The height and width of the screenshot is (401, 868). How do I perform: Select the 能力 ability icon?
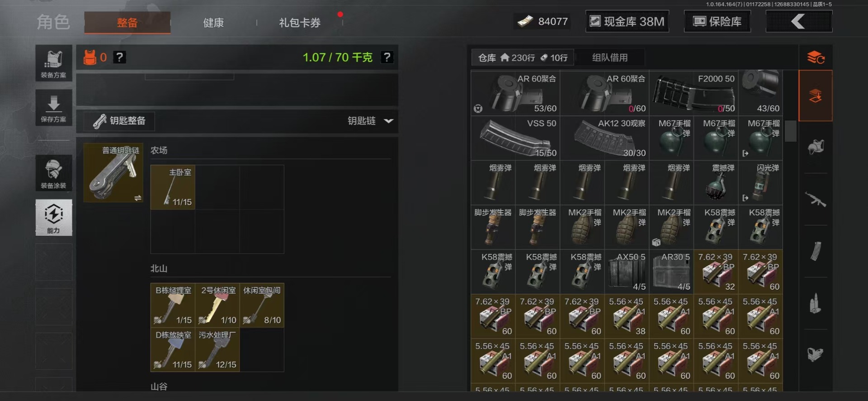[x=54, y=218]
